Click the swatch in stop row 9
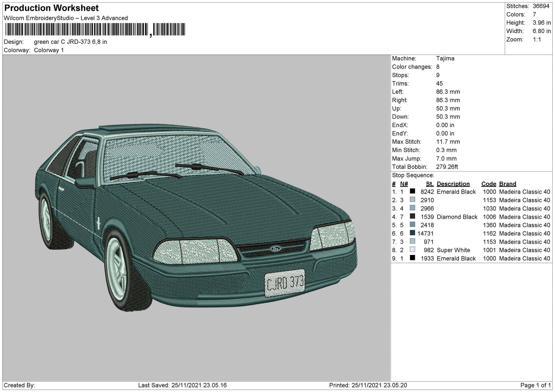The width and height of the screenshot is (555, 392). click(413, 258)
